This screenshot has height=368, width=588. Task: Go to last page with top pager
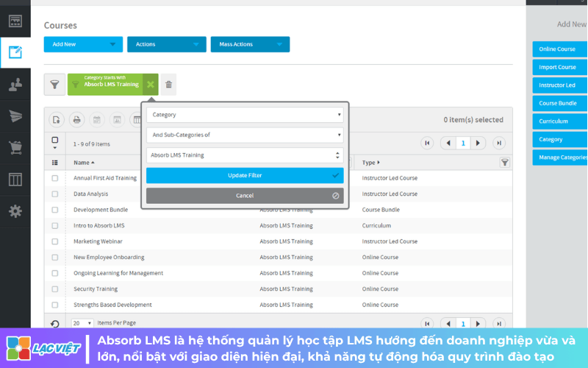[499, 143]
